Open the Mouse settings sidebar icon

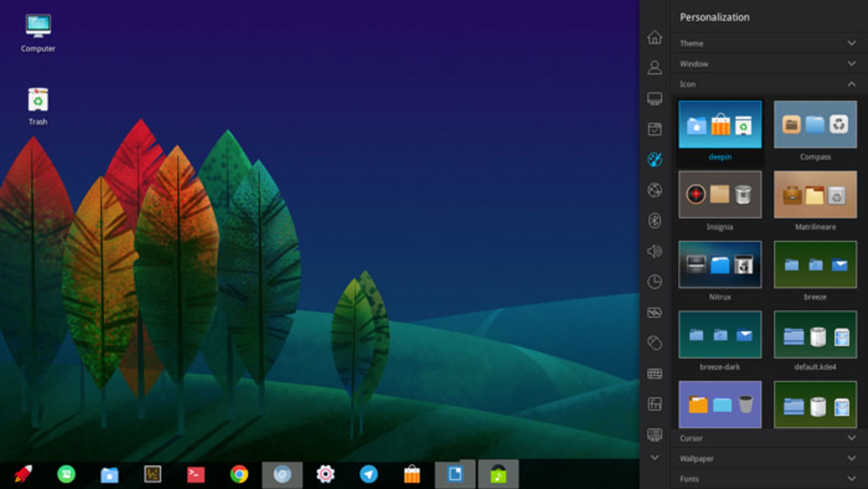click(654, 343)
